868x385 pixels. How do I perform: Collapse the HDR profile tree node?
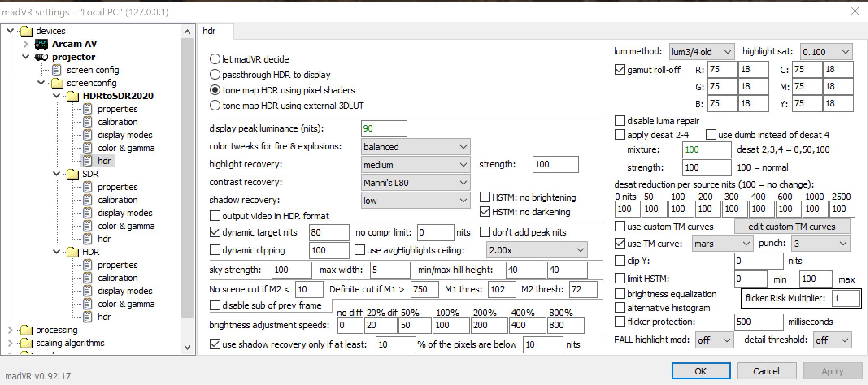click(x=57, y=252)
